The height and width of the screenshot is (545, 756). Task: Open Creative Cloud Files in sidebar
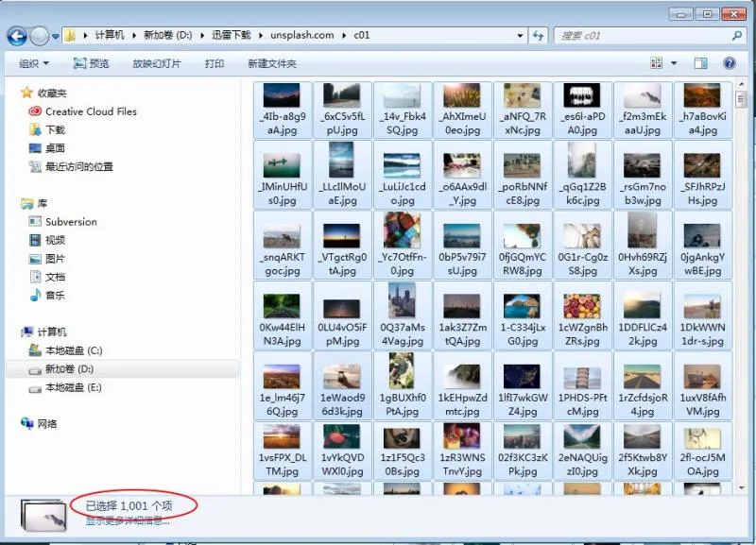tap(91, 111)
